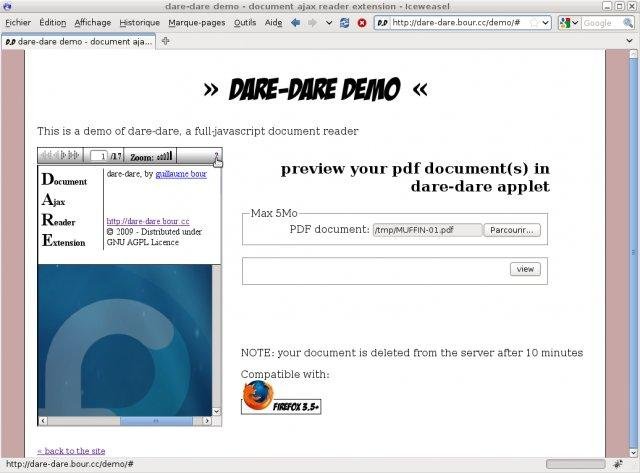Expand the address bar URL history dropdown
Image resolution: width=640 pixels, height=473 pixels.
coord(545,23)
